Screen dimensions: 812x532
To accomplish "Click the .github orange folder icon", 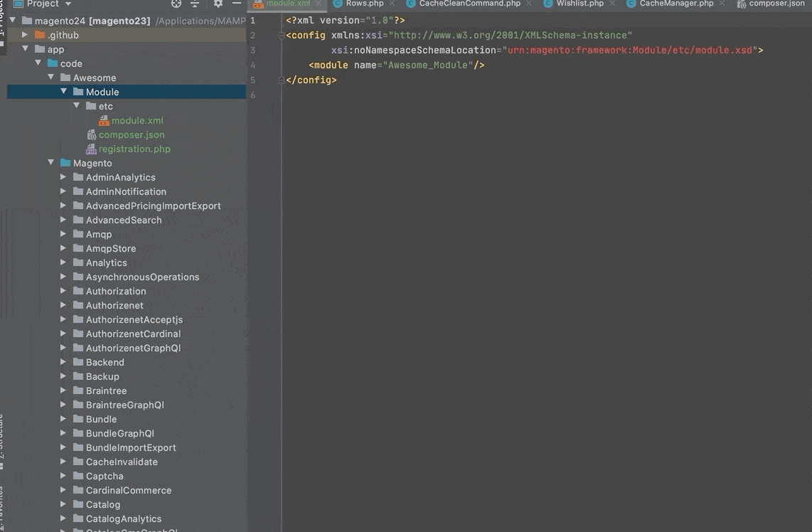I will [40, 36].
